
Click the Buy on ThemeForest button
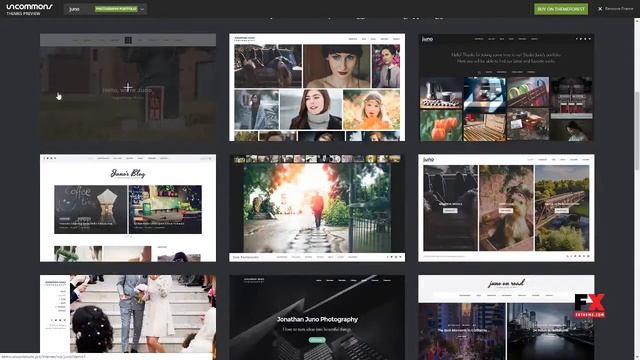click(x=561, y=9)
